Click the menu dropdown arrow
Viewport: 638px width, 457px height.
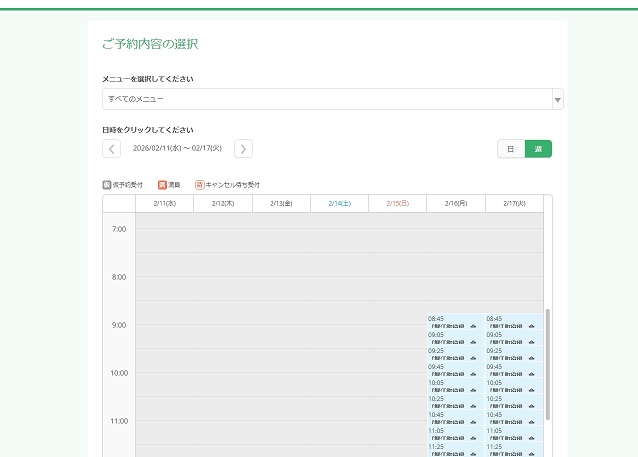pyautogui.click(x=558, y=99)
